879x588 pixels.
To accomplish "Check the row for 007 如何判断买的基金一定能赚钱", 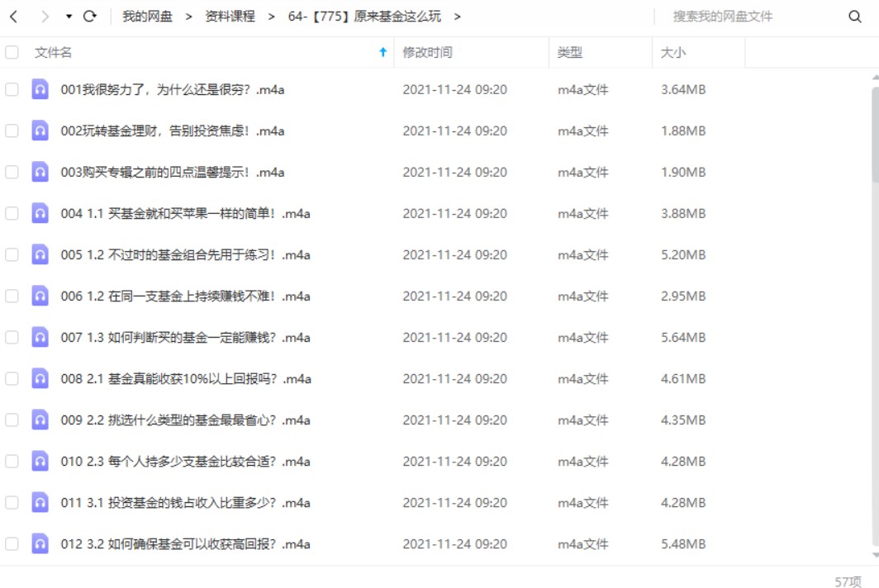I will [x=12, y=337].
